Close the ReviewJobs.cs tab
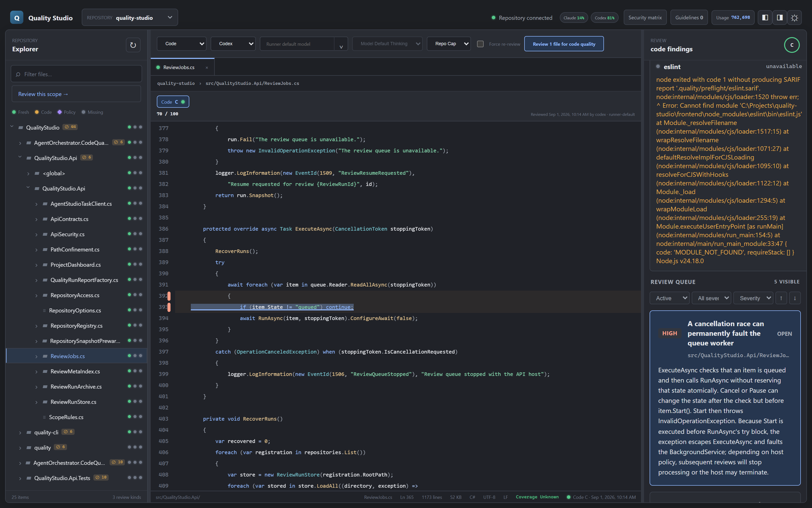 click(x=207, y=68)
